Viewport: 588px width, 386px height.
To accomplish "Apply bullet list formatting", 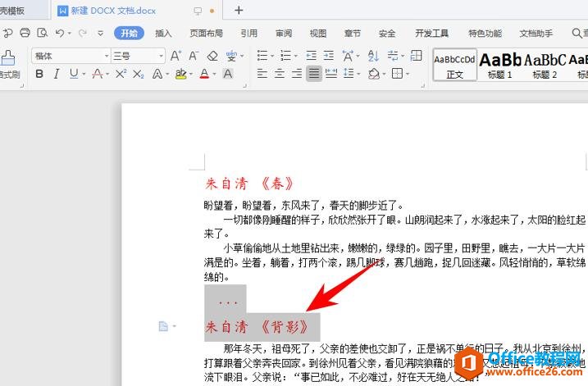I will coord(262,56).
